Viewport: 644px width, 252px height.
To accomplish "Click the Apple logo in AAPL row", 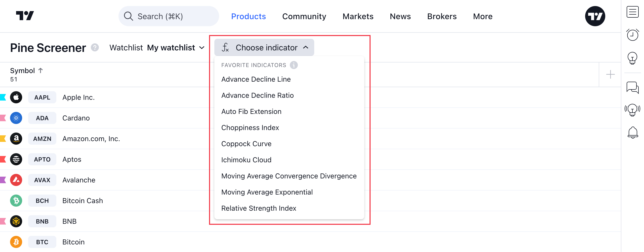I will (x=16, y=97).
